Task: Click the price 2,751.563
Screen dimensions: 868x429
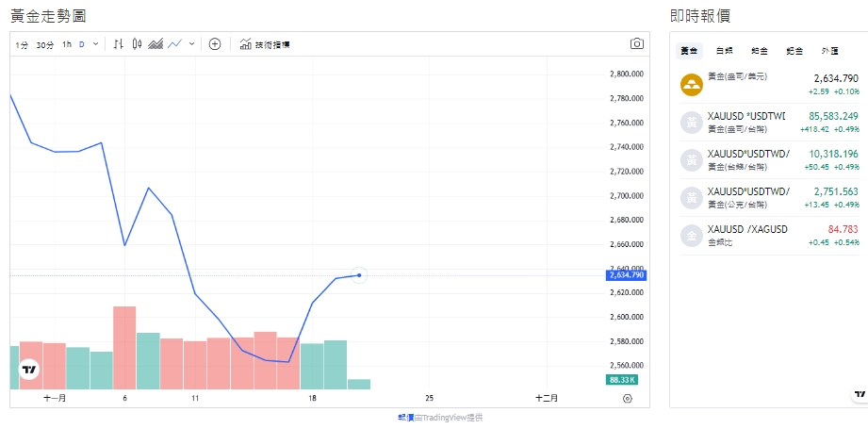Action: point(836,191)
